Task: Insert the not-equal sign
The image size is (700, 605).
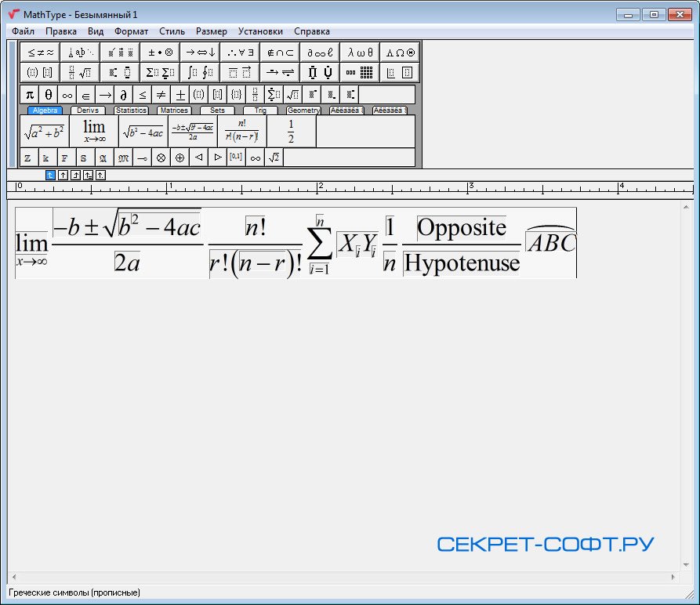Action: pos(161,95)
